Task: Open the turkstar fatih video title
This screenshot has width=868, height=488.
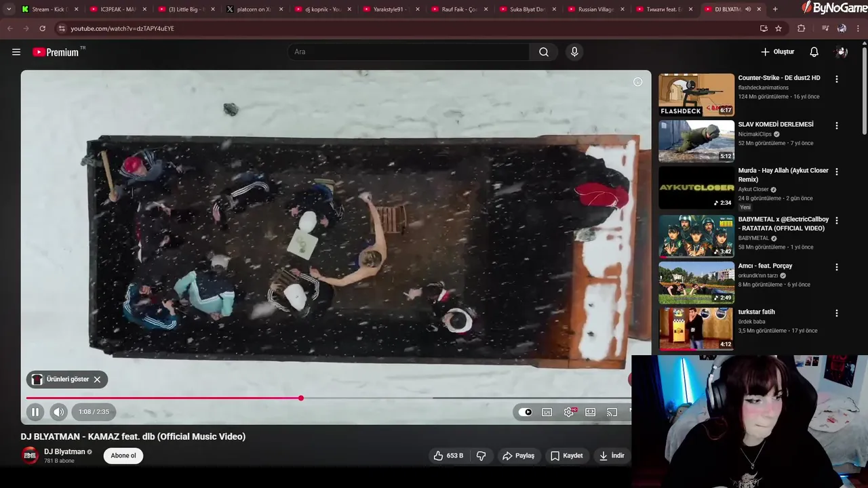Action: 756,312
